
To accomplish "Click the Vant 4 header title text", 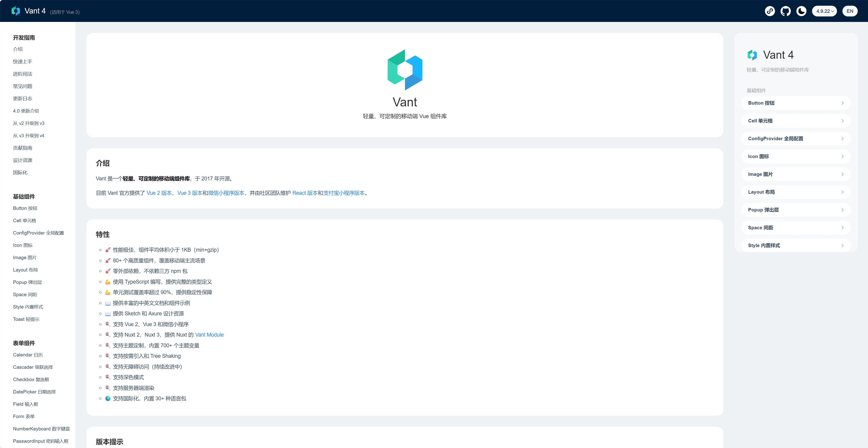I will (x=35, y=11).
